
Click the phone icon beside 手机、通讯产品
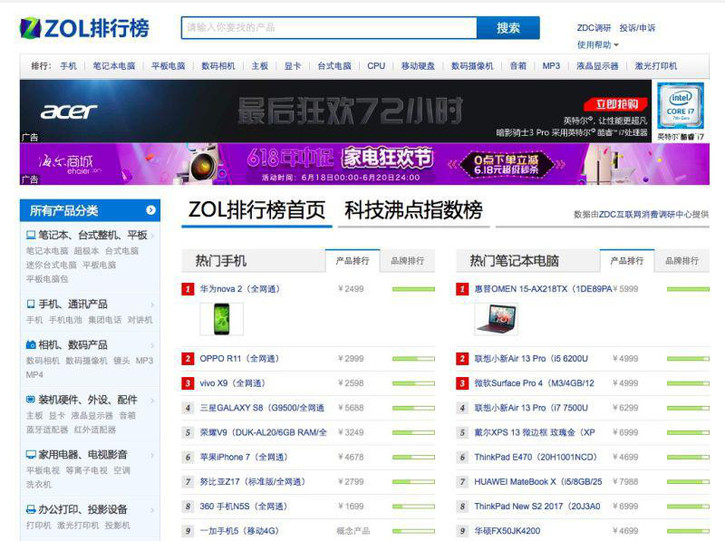tap(31, 304)
